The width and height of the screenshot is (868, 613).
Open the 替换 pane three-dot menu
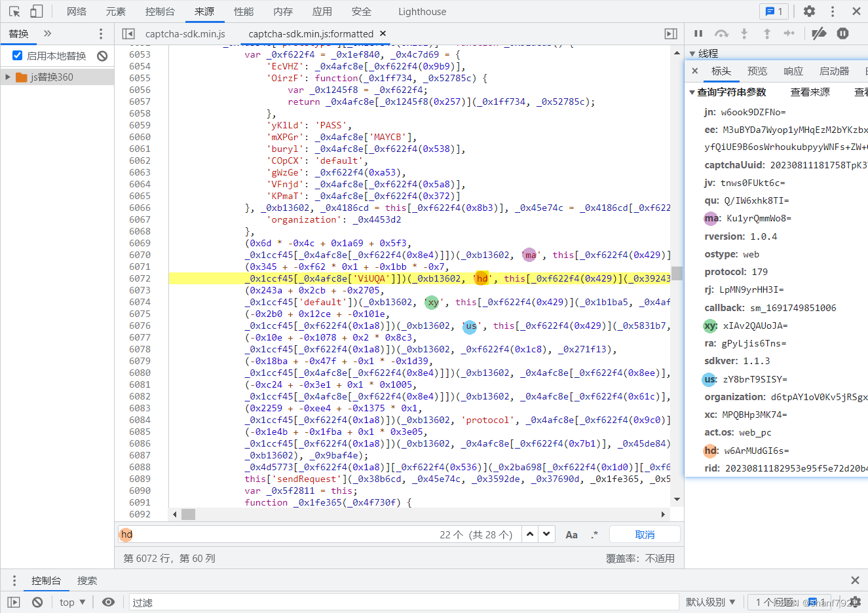(100, 33)
